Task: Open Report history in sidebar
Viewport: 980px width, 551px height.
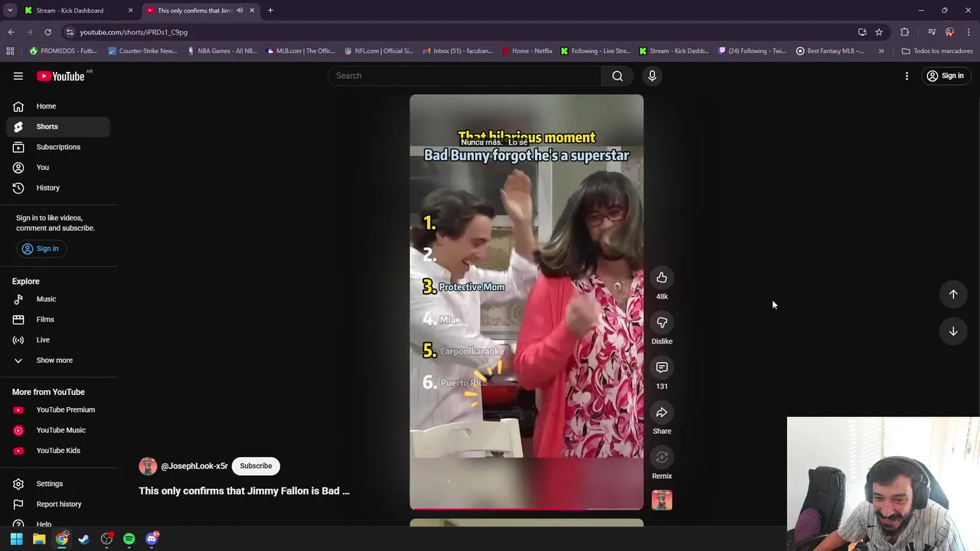Action: [58, 504]
